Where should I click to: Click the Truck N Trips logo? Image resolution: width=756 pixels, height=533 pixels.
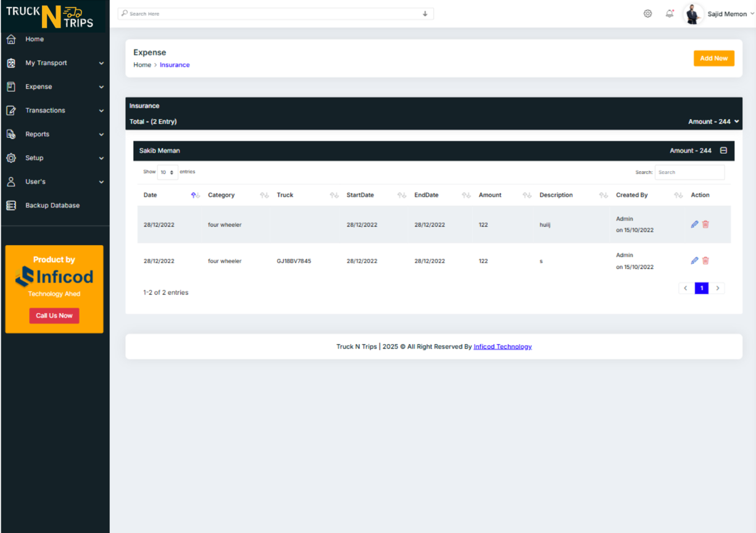pos(50,17)
